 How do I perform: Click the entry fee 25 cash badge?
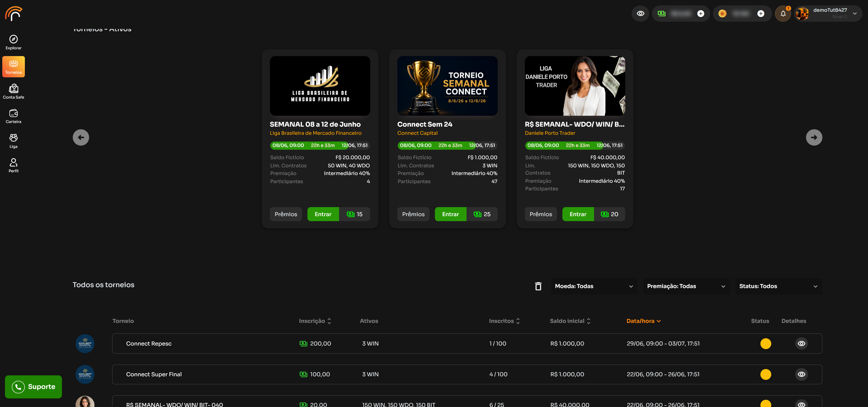[x=482, y=214]
